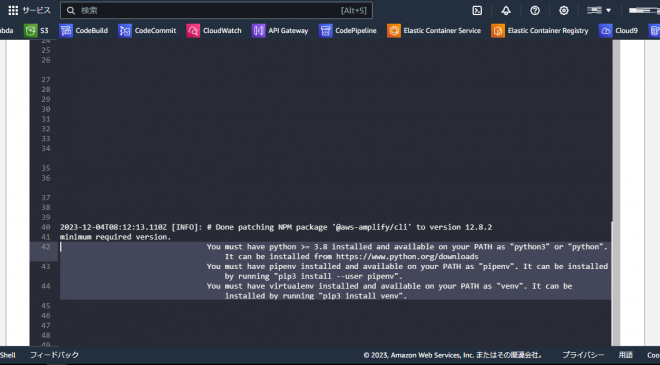Navigate to API Gateway shortcut
660x365 pixels.
click(x=280, y=31)
